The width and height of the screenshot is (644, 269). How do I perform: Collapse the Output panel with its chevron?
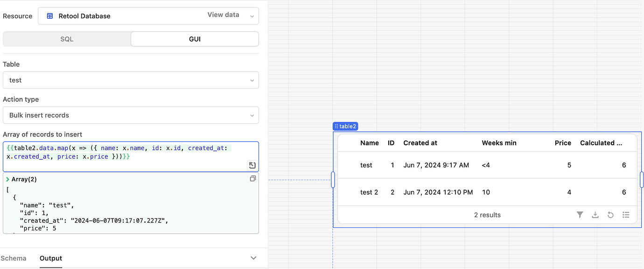(253, 258)
